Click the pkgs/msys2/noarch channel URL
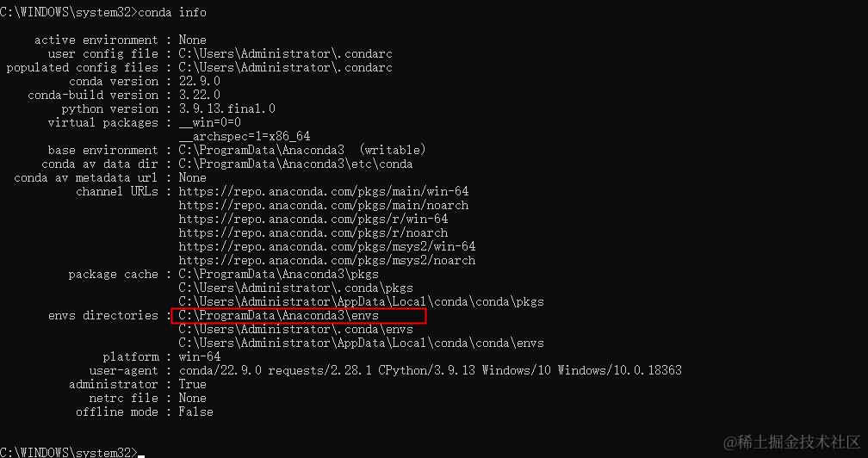Viewport: 868px width, 458px height. 327,261
